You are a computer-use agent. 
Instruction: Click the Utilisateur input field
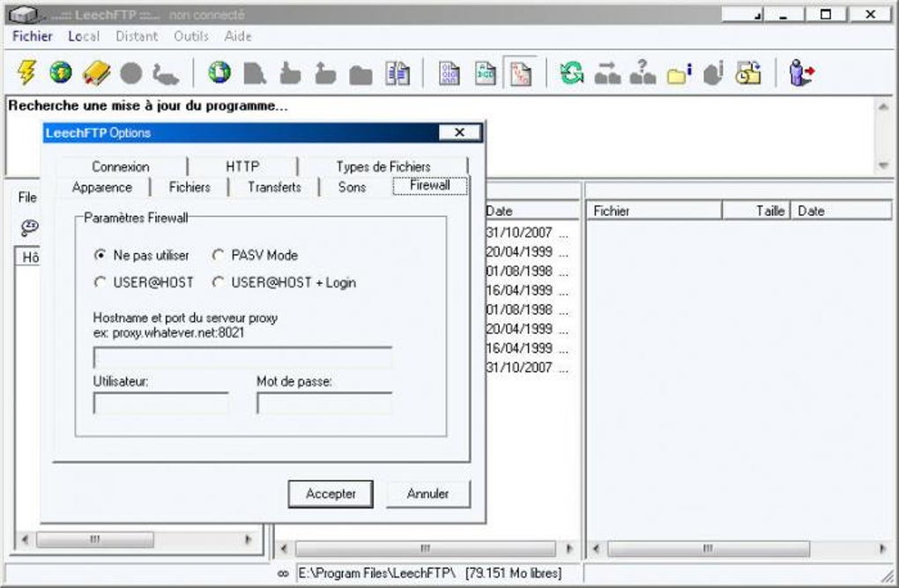click(160, 403)
